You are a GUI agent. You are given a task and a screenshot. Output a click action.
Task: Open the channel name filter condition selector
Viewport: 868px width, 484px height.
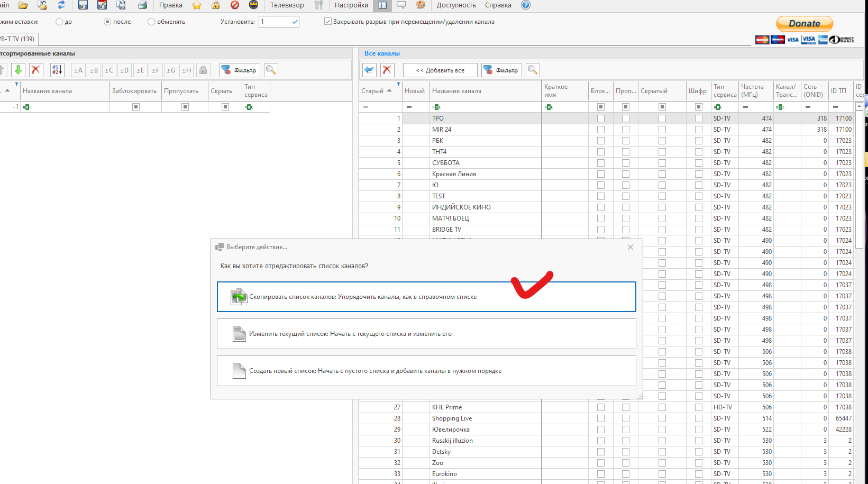coord(436,107)
